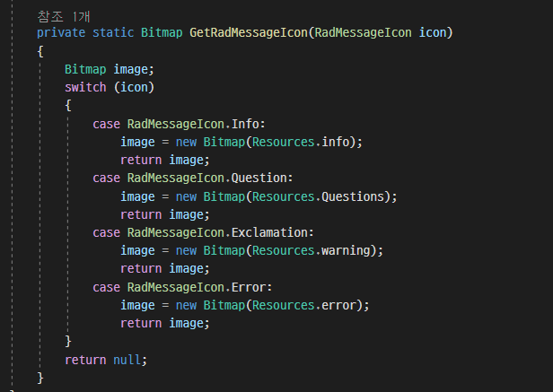Viewport: 553px width, 392px height.
Task: Click the private keyword in the method signature
Action: (x=61, y=33)
